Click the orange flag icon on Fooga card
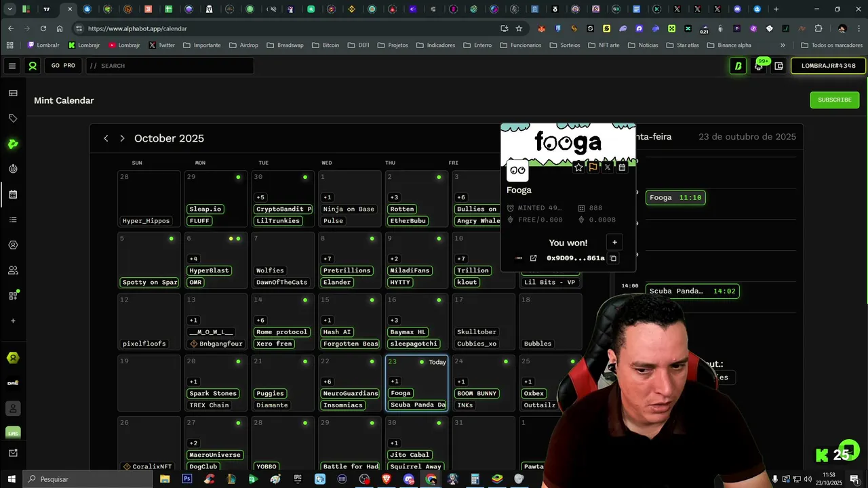Image resolution: width=868 pixels, height=488 pixels. (x=593, y=167)
